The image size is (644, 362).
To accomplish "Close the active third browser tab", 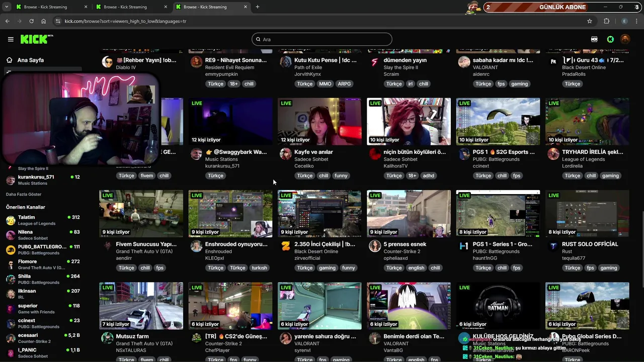I will tap(246, 7).
